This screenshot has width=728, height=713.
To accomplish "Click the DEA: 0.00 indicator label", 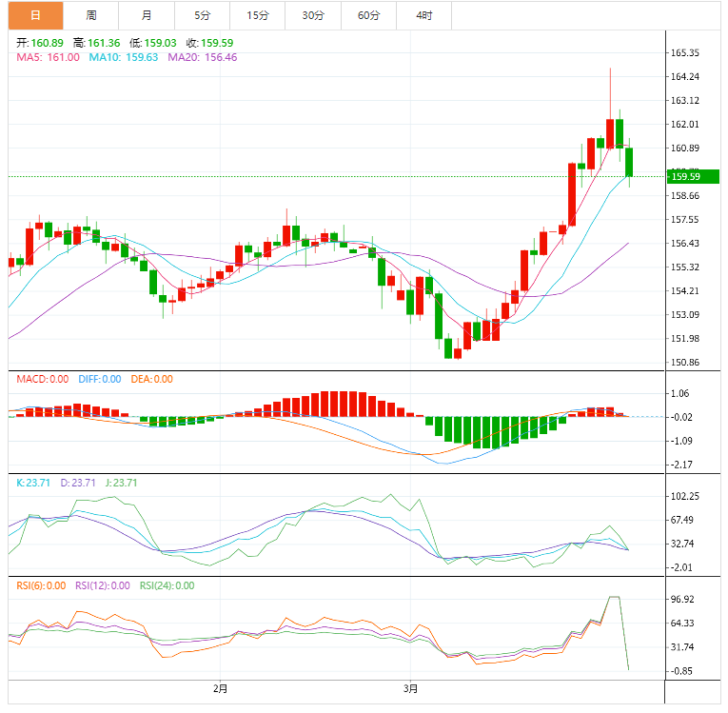I will tap(152, 379).
